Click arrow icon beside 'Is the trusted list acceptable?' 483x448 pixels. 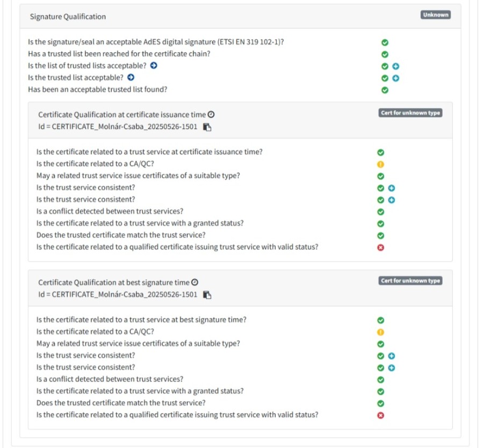(x=131, y=78)
